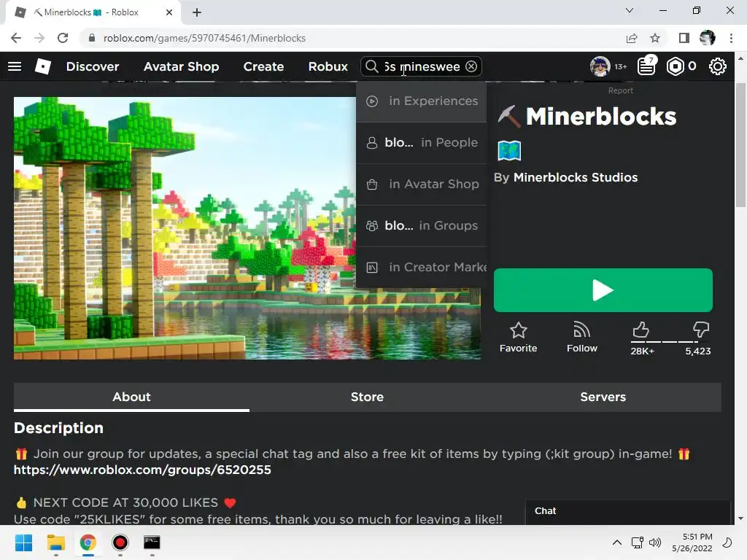
Task: Open the Chat panel
Action: (x=628, y=511)
